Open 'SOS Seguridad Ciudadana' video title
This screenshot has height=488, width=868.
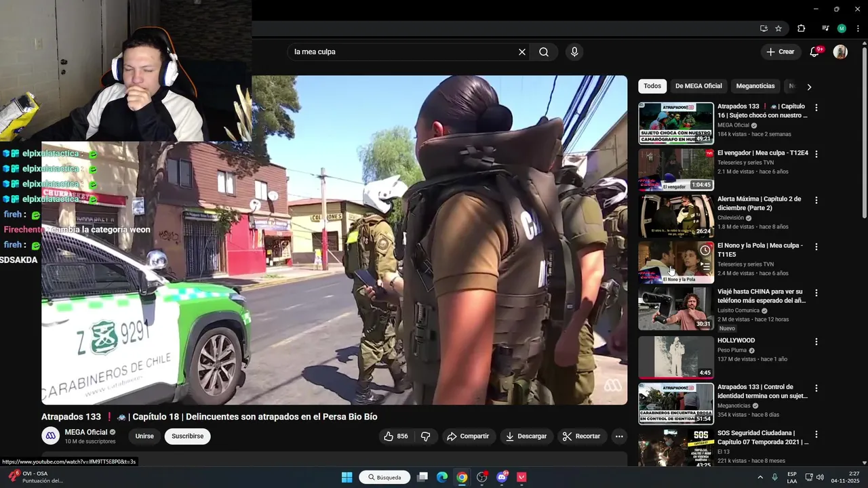(763, 437)
